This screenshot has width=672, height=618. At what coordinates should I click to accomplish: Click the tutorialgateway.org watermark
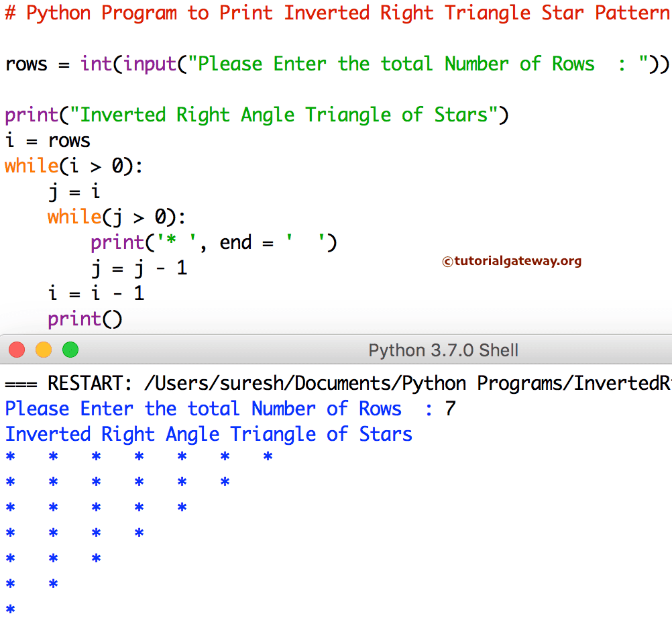tap(512, 262)
